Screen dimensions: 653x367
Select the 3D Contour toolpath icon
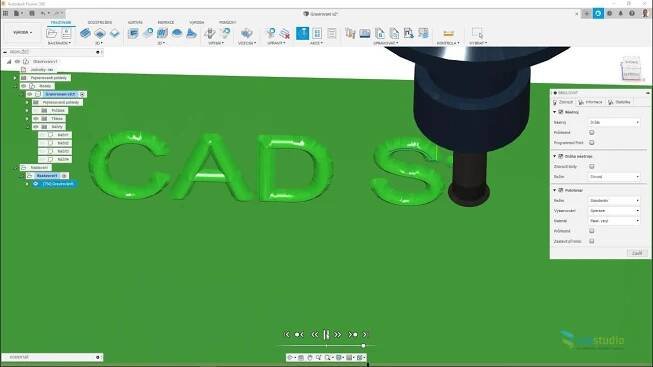click(177, 33)
